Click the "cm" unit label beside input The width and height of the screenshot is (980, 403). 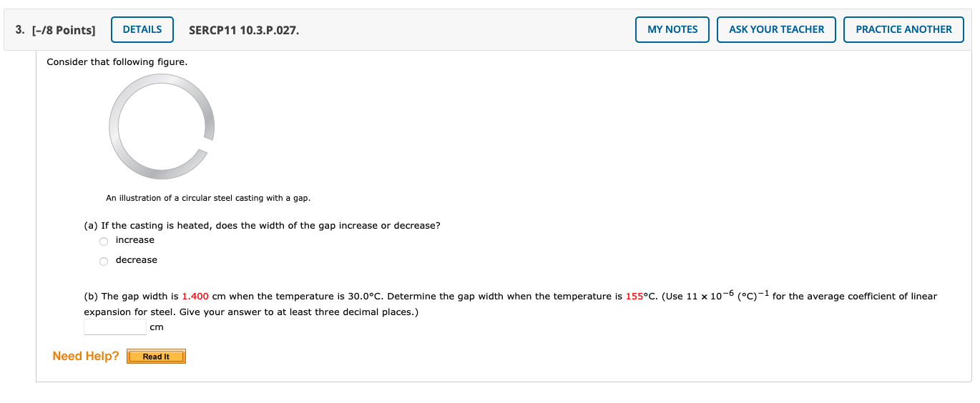click(157, 327)
